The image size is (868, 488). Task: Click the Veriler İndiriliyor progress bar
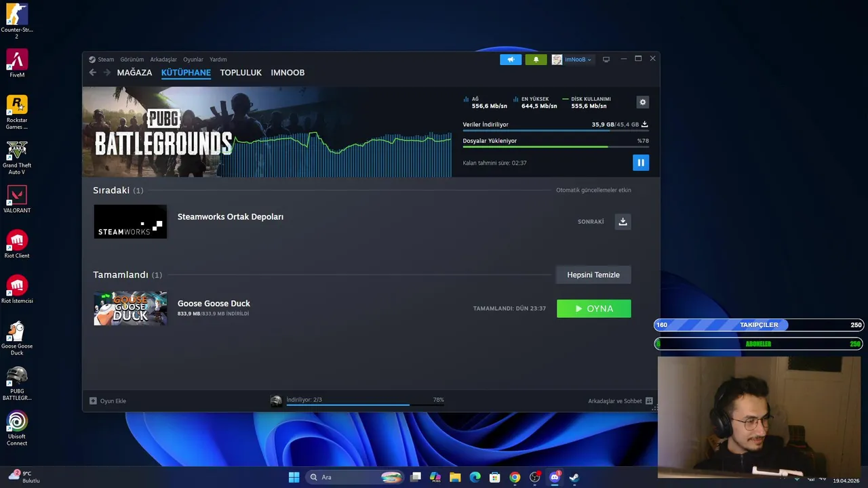[555, 130]
